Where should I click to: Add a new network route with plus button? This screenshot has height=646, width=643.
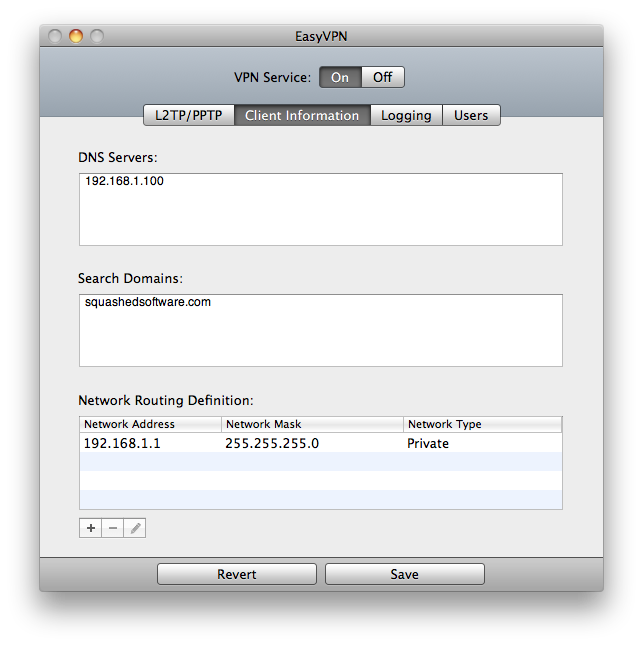[x=91, y=528]
